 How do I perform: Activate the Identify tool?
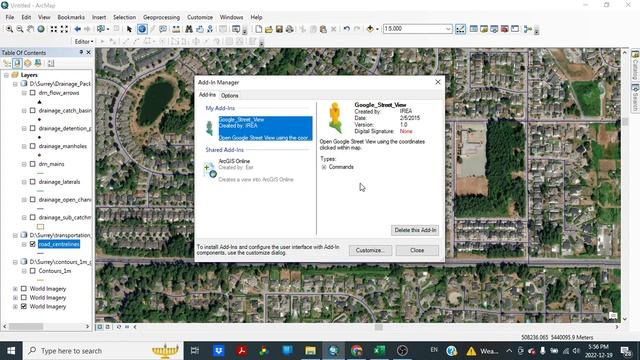(x=142, y=29)
